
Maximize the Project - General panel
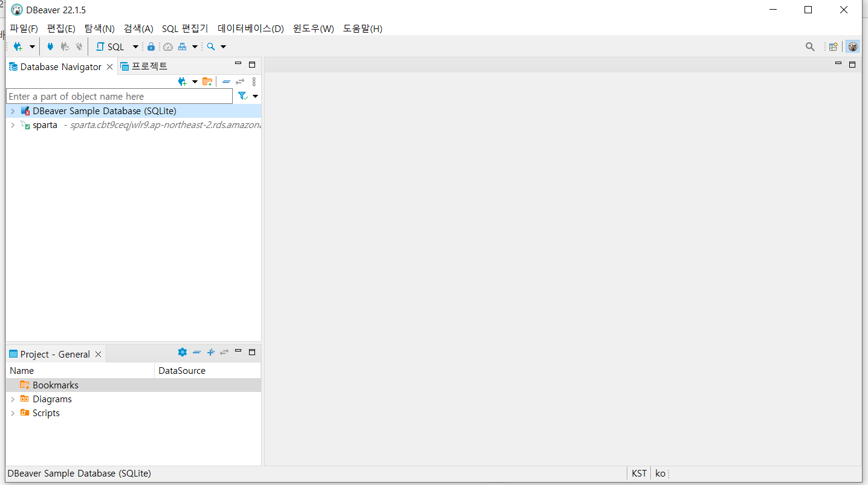[x=252, y=352]
